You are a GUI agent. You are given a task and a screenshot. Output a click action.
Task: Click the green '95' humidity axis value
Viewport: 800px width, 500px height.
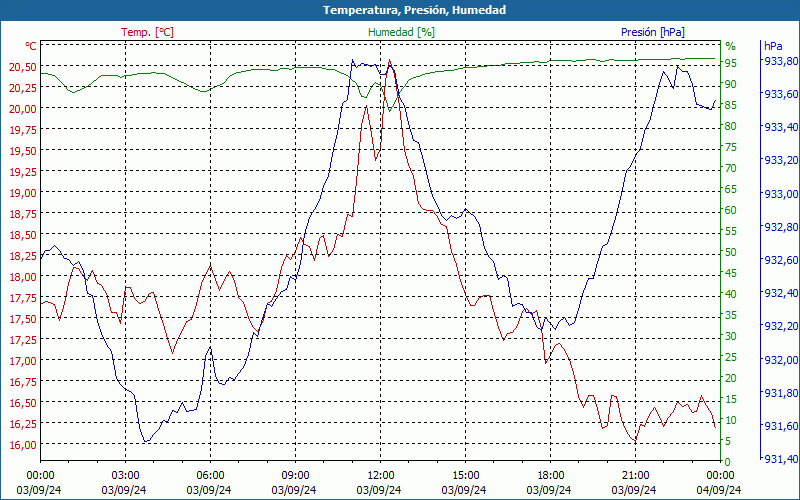pos(731,63)
